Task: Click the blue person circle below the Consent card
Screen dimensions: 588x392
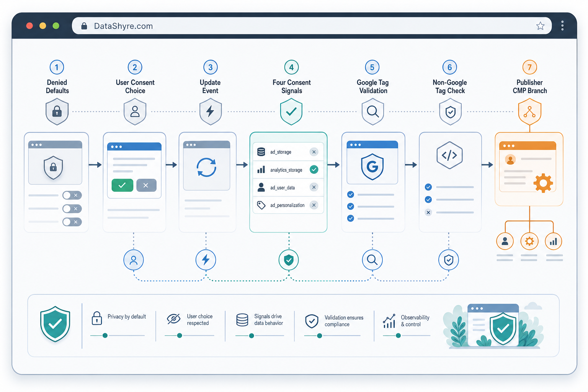Action: [x=134, y=260]
